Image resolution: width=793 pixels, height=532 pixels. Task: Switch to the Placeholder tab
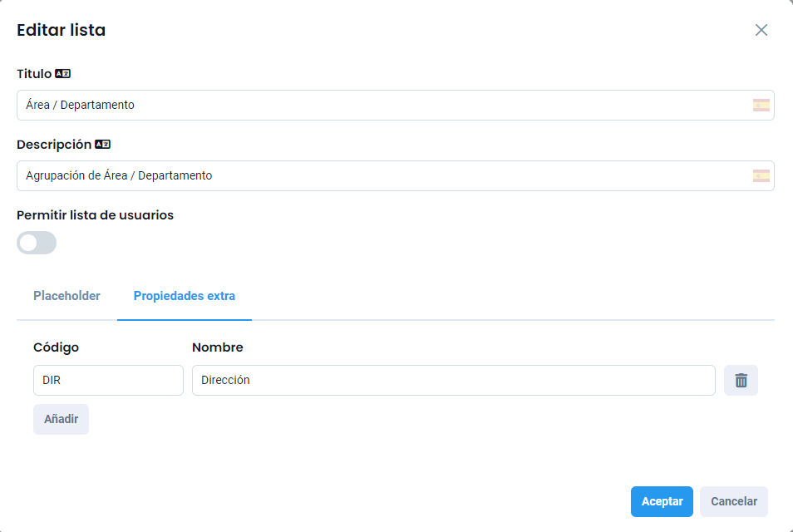(x=66, y=296)
